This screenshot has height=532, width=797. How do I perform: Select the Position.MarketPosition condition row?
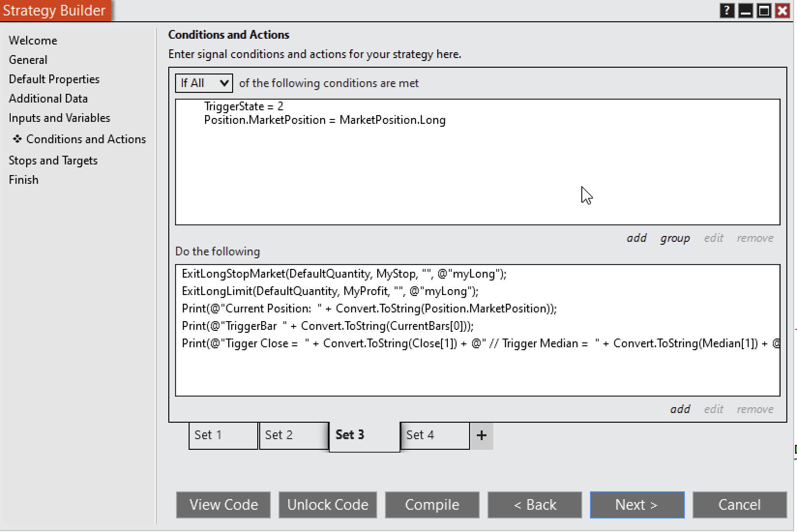point(325,120)
